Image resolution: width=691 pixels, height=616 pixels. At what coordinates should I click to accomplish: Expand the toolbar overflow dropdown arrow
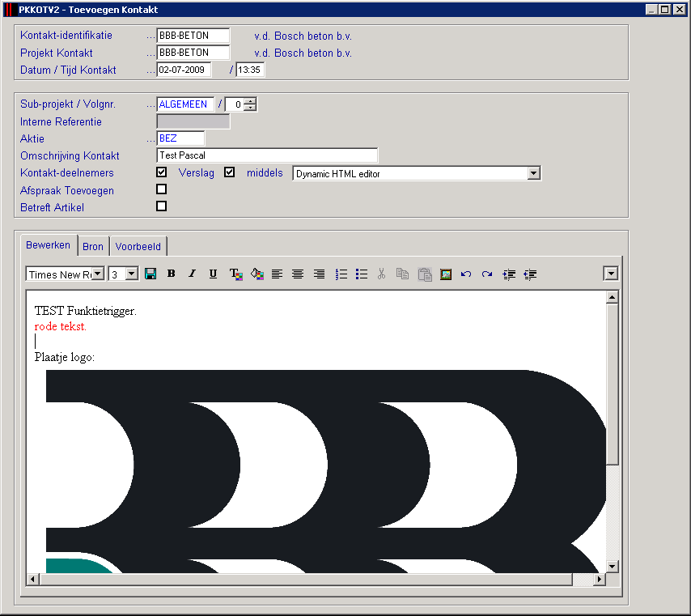click(x=611, y=274)
